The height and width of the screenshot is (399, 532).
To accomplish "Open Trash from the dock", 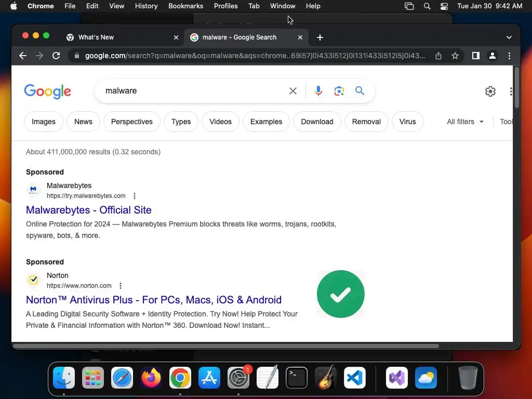I will click(468, 378).
